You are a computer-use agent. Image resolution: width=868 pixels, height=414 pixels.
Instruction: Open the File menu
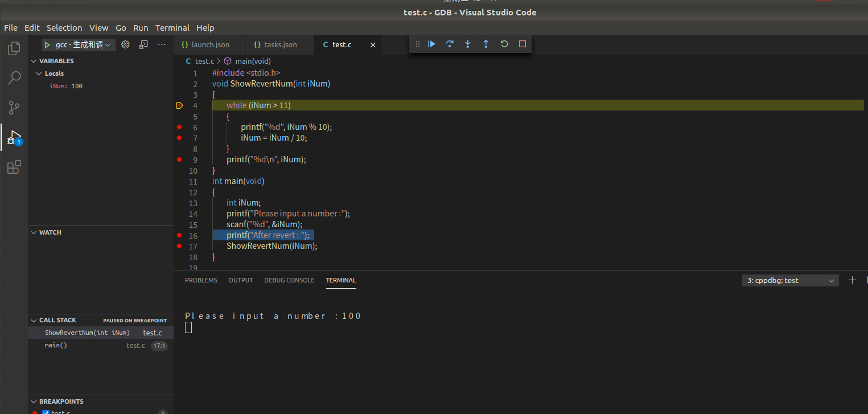[x=11, y=28]
